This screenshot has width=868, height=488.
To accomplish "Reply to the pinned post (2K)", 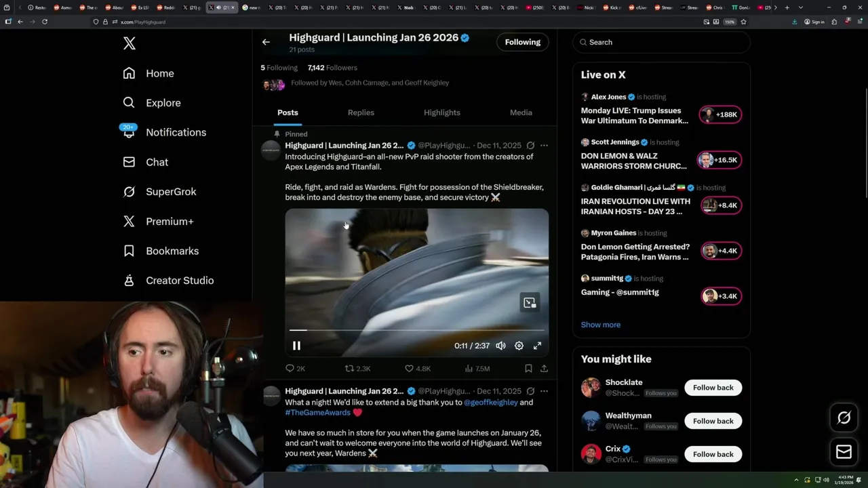I will [x=295, y=369].
